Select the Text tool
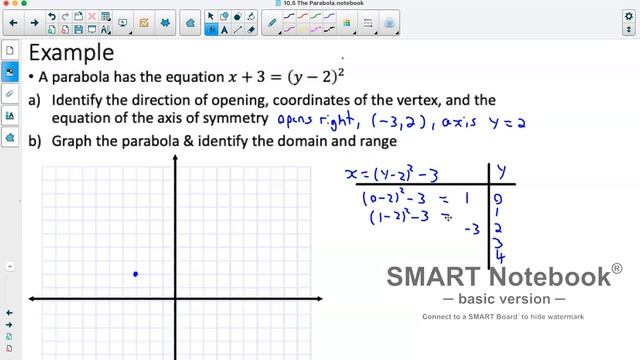640x360 pixels. click(224, 29)
